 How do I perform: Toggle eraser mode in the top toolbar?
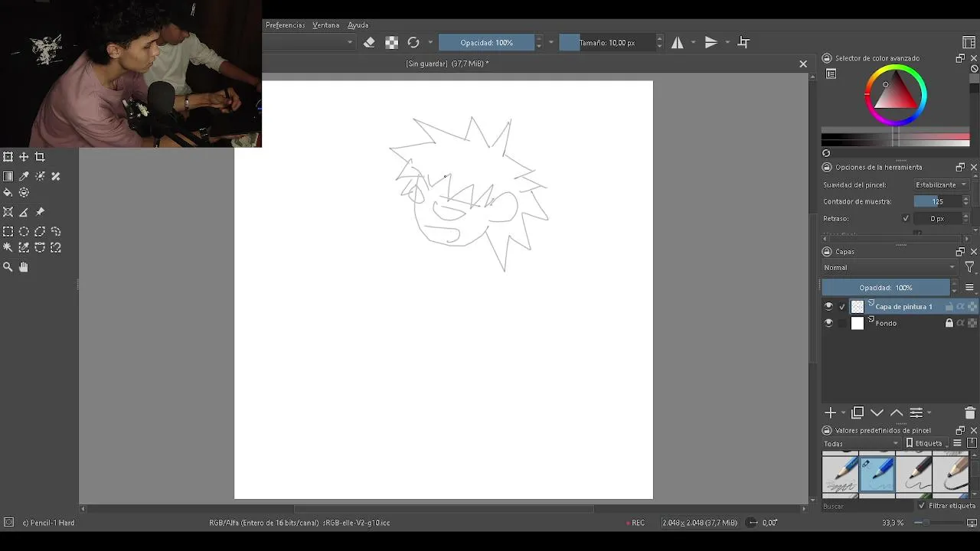point(369,43)
